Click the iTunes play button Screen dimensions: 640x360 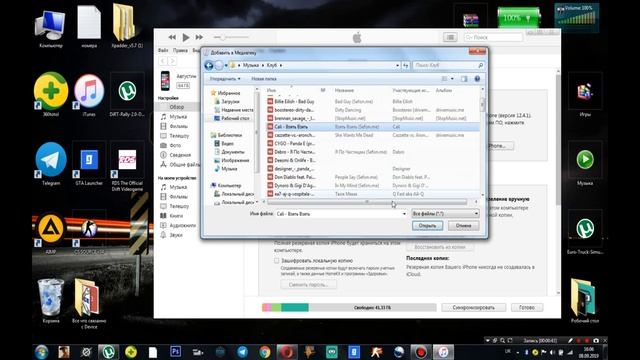186,38
